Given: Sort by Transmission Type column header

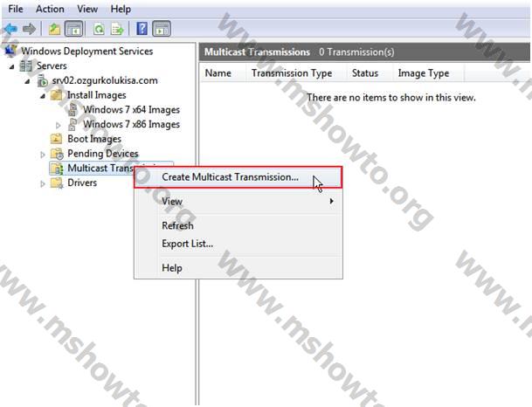Looking at the screenshot, I should click(291, 73).
